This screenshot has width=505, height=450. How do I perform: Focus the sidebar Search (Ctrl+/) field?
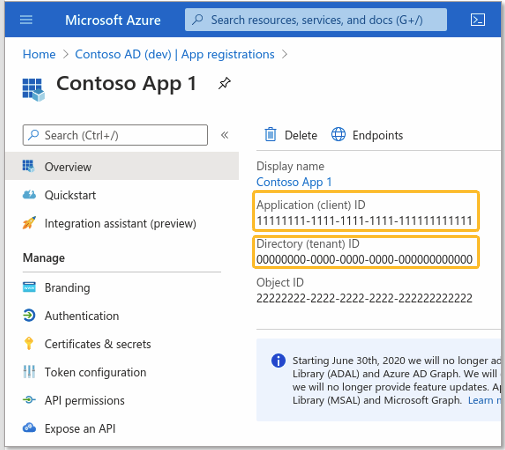click(115, 135)
